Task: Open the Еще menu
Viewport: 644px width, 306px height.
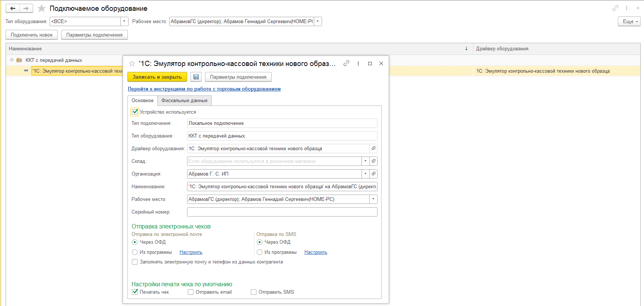Action: coord(629,22)
